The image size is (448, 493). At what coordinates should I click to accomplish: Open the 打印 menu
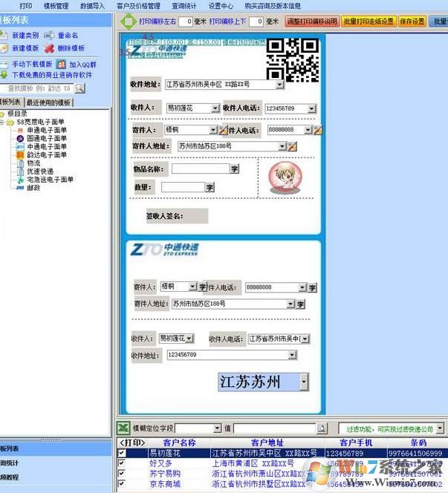point(25,6)
